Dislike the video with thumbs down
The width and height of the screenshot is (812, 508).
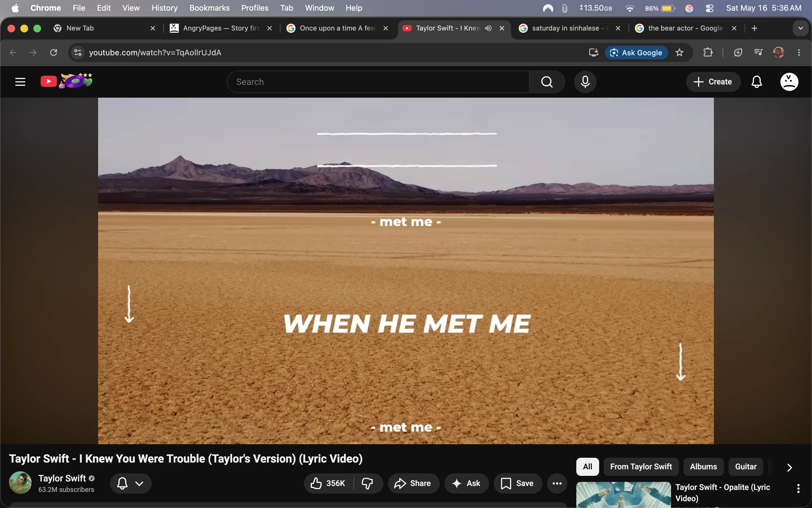pyautogui.click(x=368, y=483)
